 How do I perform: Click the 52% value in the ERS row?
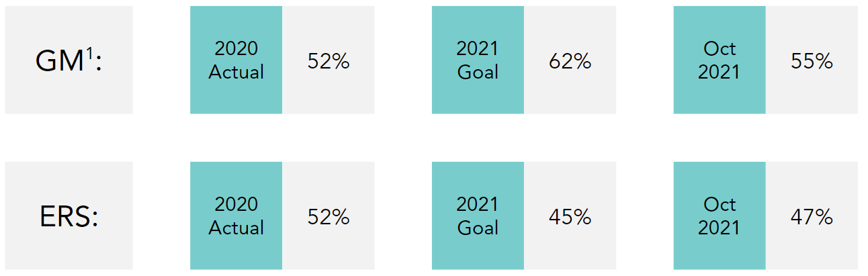[329, 217]
